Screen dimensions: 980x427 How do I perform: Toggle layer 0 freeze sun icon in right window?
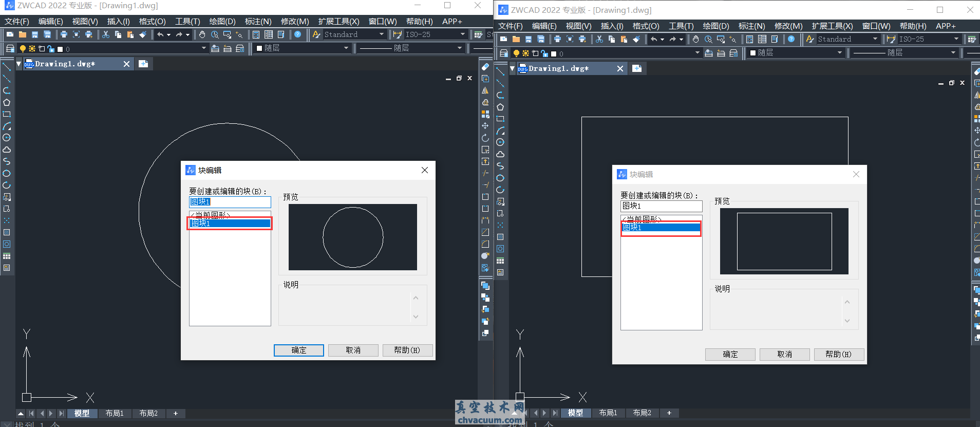(x=525, y=53)
